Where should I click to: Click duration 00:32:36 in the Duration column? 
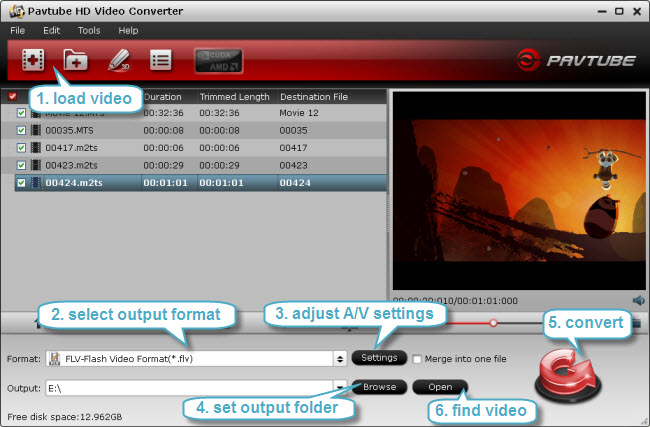163,113
